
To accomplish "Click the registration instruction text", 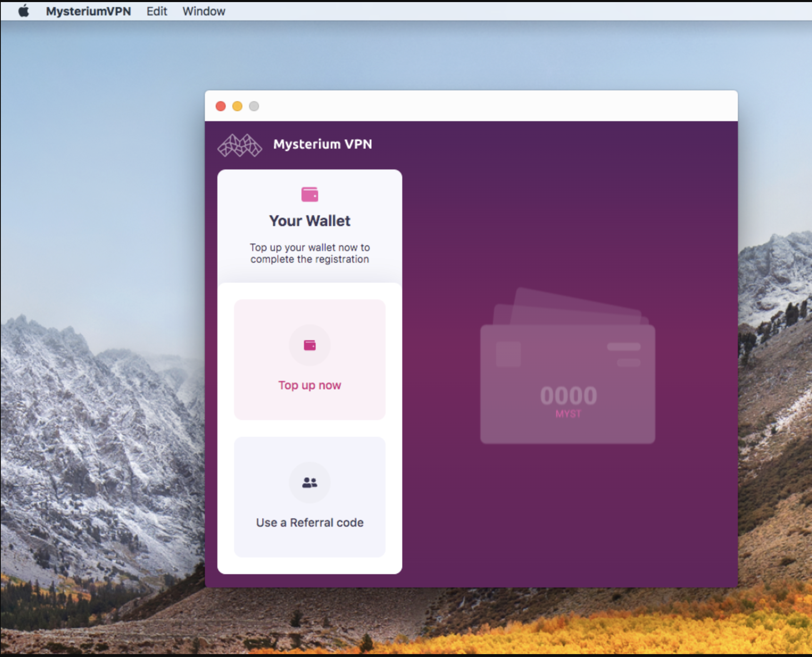I will tap(309, 253).
